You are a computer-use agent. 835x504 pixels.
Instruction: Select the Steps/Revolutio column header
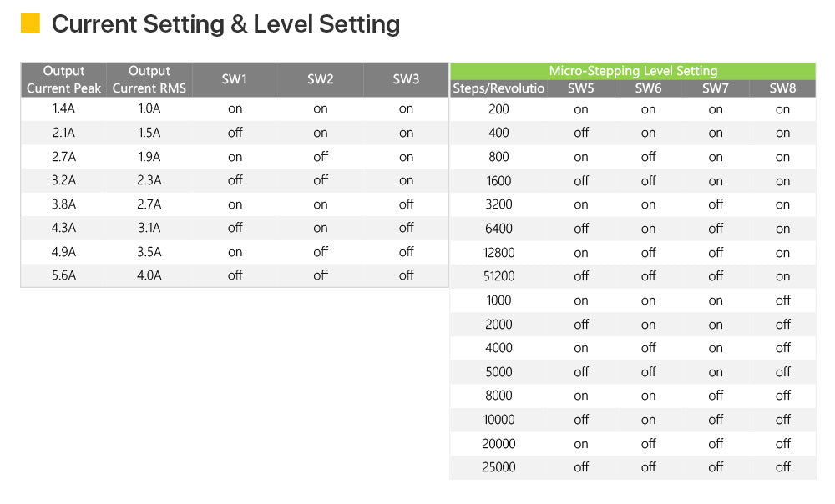click(498, 88)
